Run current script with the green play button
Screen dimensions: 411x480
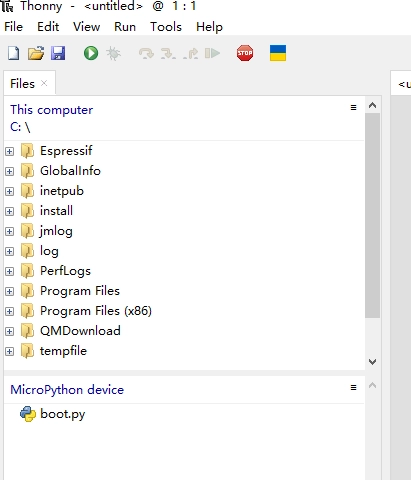91,53
